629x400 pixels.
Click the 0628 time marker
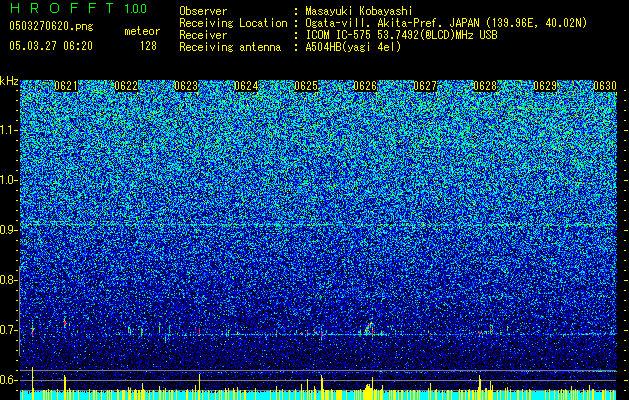click(485, 86)
